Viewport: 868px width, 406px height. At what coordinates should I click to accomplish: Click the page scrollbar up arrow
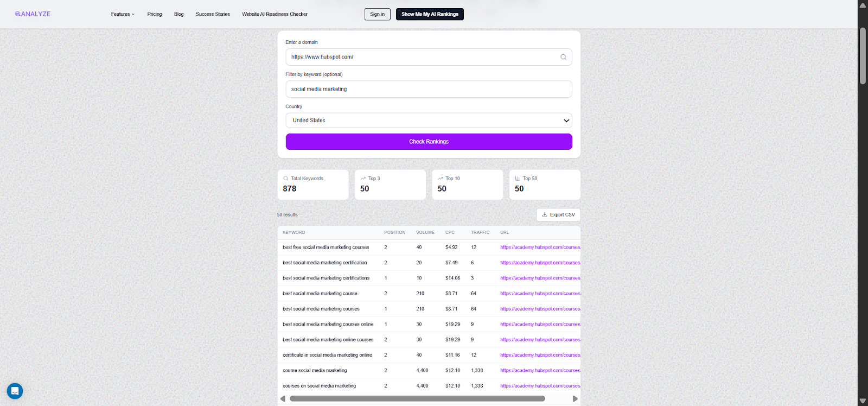pyautogui.click(x=863, y=5)
